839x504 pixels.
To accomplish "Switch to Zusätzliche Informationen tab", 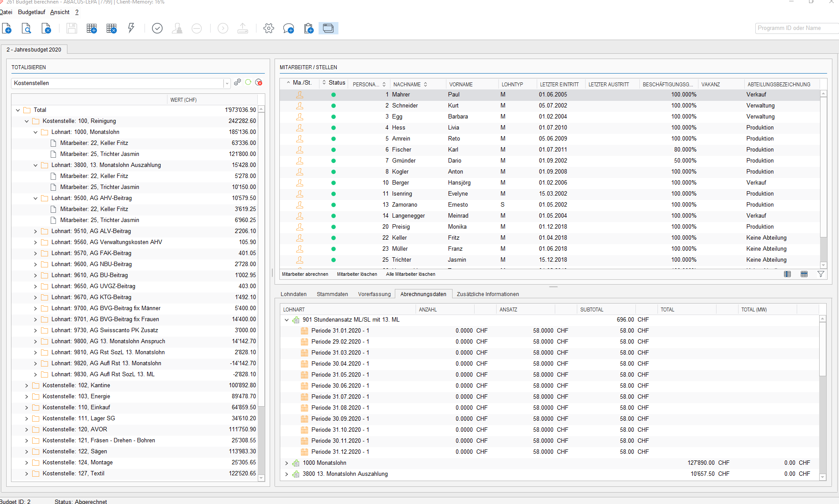I will pos(488,294).
